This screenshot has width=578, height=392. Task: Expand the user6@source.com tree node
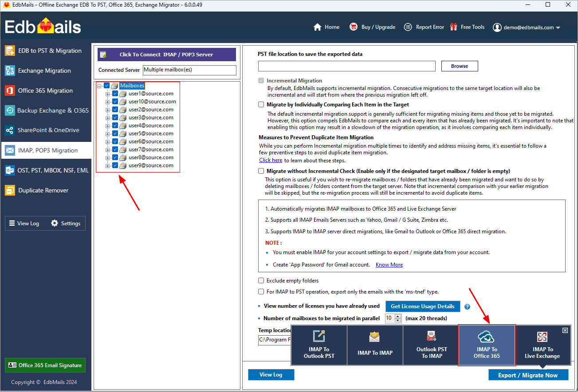pos(108,141)
